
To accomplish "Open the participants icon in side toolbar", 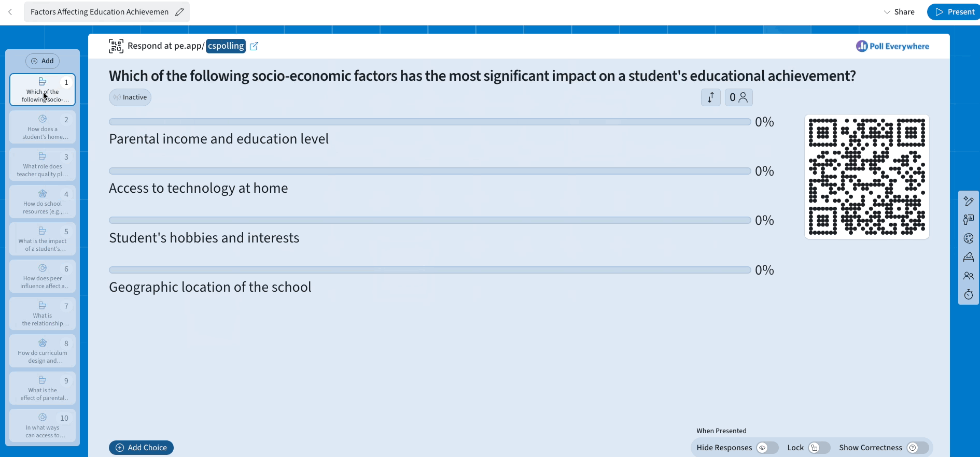I will (968, 276).
